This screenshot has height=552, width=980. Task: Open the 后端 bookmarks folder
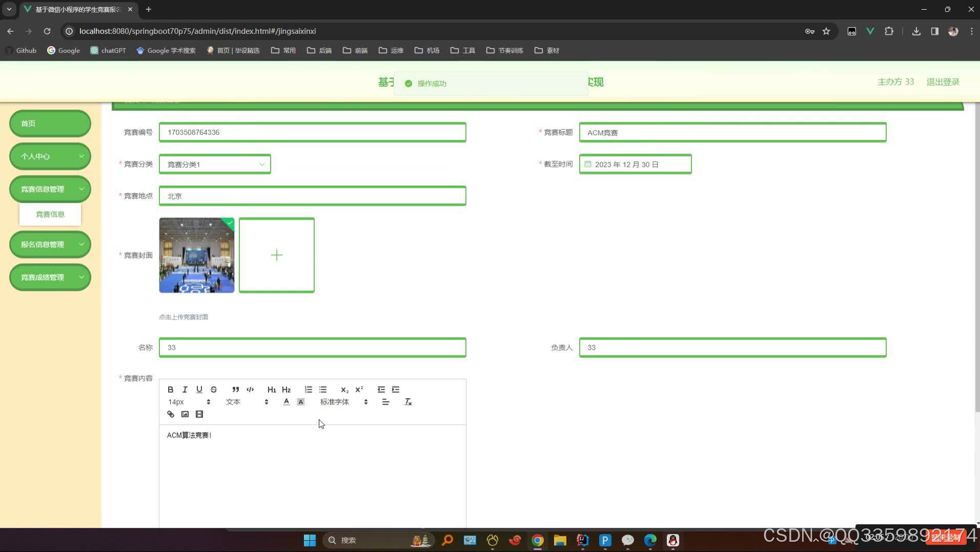point(319,50)
